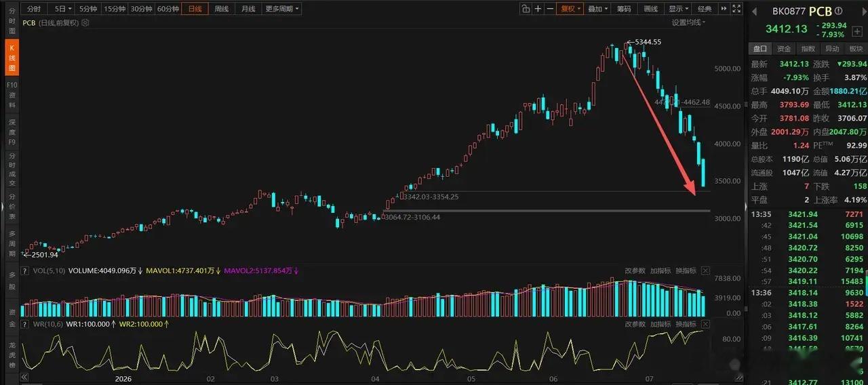868x385 pixels.
Task: Click 改参数 on the WR panel
Action: click(x=635, y=324)
